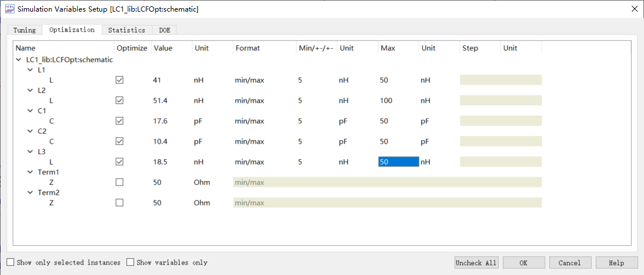
Task: Collapse the L1 tree node
Action: [x=30, y=70]
